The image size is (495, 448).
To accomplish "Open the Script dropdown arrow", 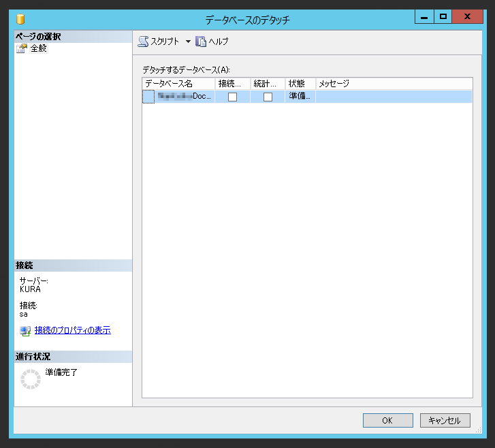I will [188, 42].
